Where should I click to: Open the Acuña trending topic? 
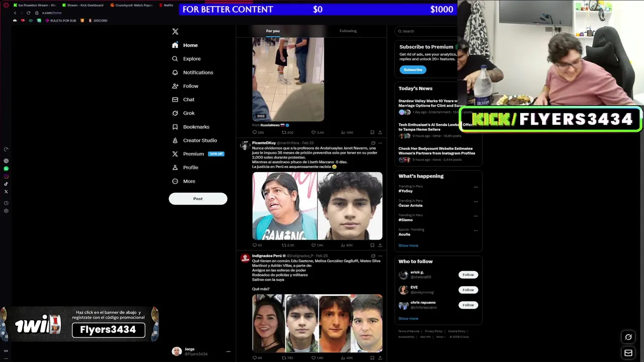[405, 234]
